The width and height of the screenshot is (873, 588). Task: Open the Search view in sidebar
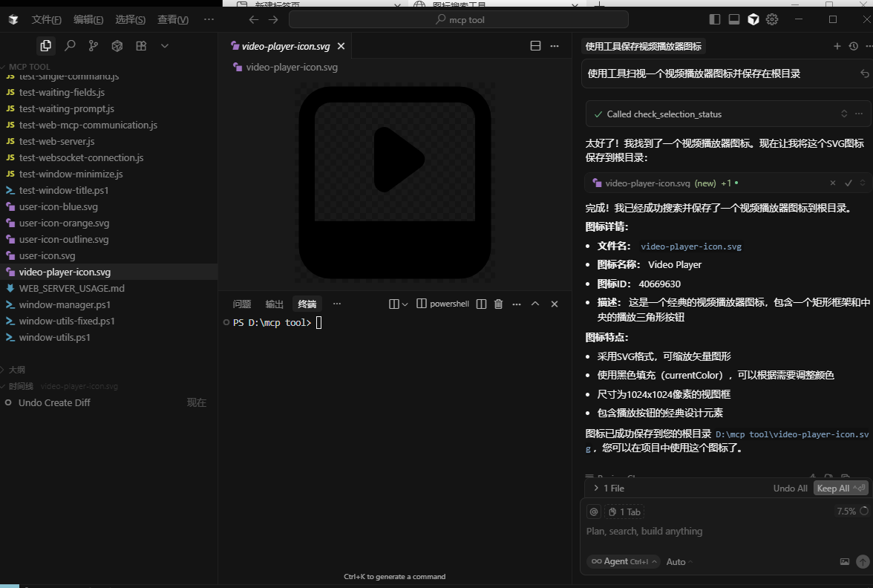click(70, 46)
